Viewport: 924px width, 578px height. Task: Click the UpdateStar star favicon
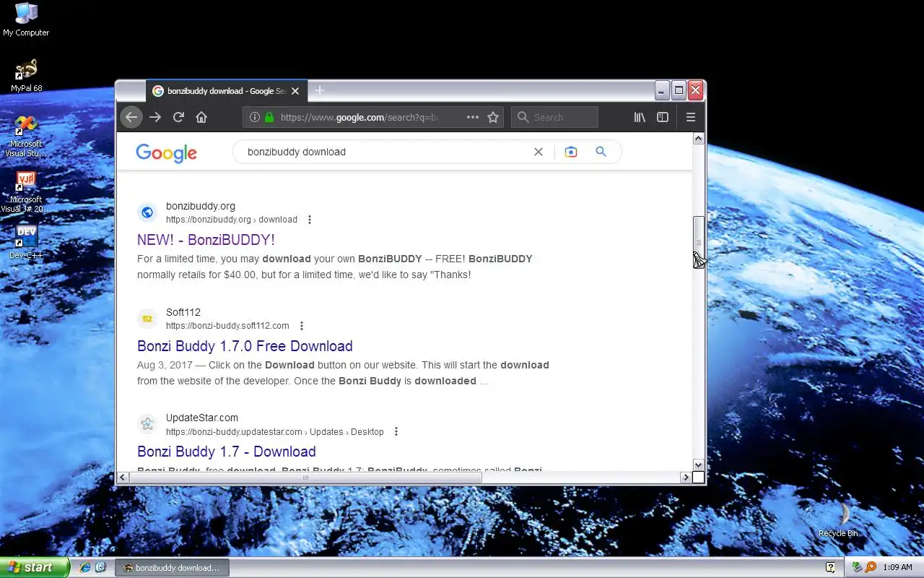point(147,424)
